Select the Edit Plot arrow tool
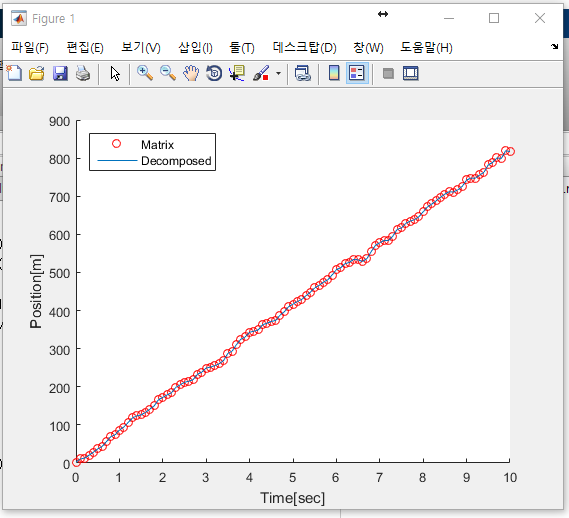 tap(115, 73)
